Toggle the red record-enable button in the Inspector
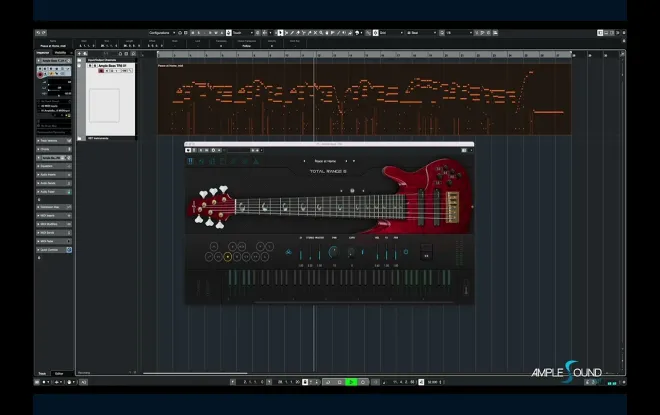 [40, 74]
